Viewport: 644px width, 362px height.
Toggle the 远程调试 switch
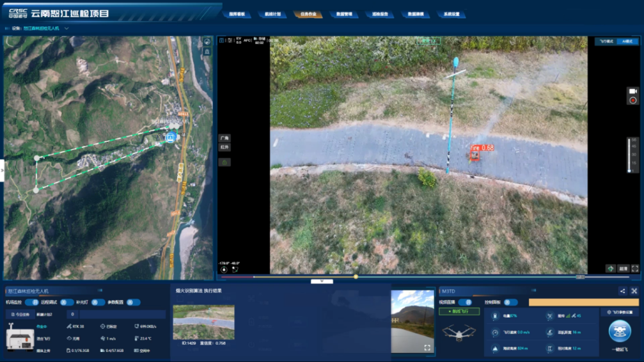pos(66,303)
